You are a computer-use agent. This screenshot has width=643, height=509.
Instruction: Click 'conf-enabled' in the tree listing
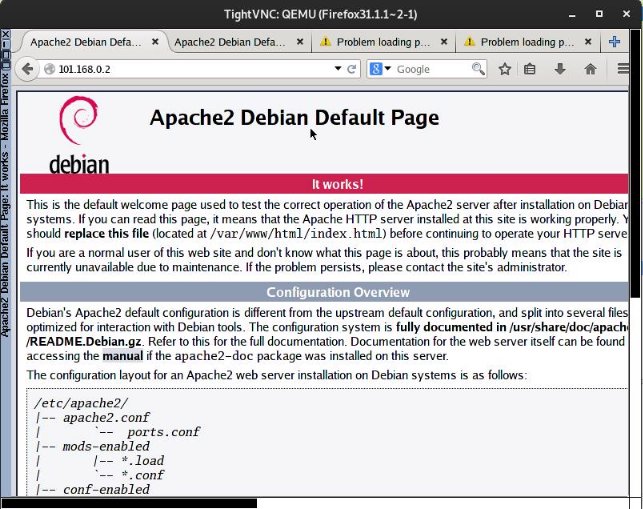tap(106, 489)
